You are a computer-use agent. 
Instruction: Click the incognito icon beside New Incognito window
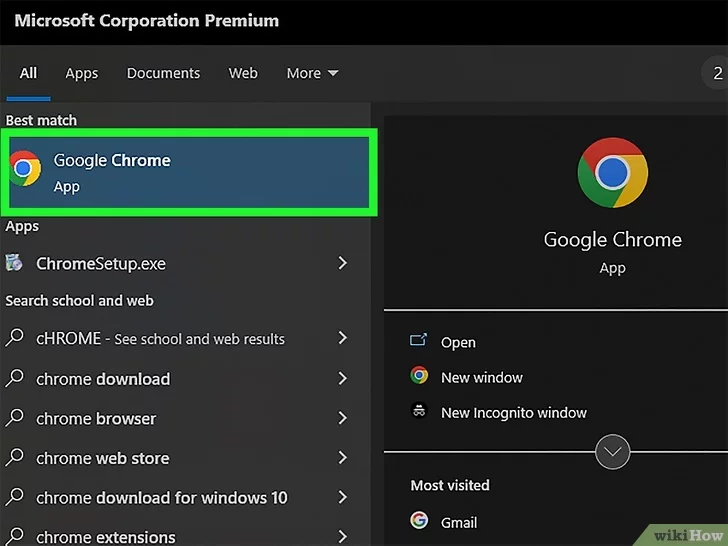coord(419,411)
